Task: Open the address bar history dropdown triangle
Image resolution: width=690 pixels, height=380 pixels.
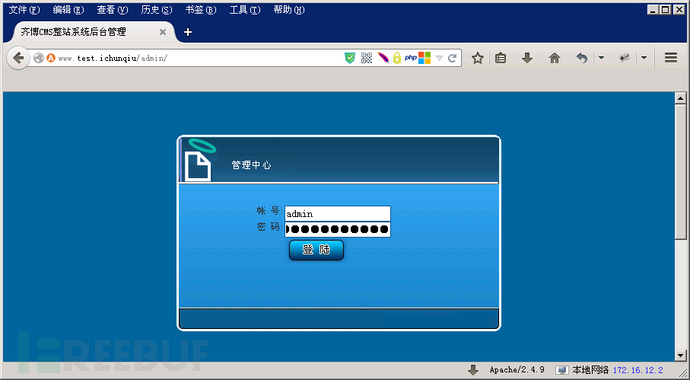Action: pyautogui.click(x=439, y=58)
